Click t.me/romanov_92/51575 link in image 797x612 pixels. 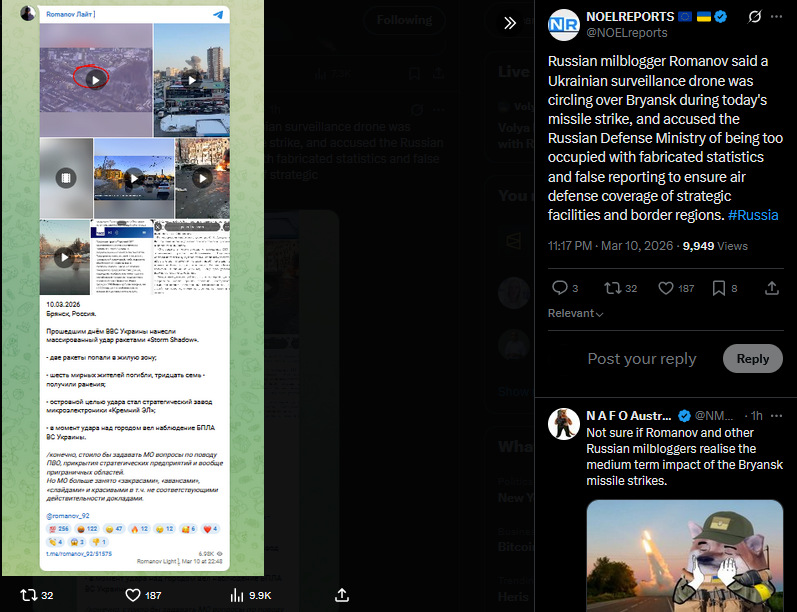coord(79,554)
